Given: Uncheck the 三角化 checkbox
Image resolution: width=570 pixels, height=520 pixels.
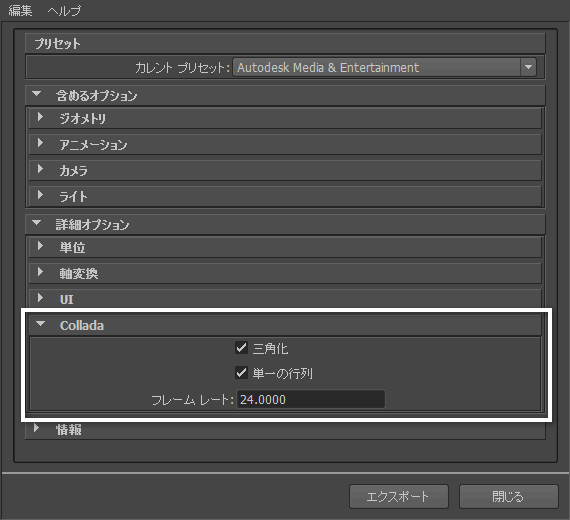Looking at the screenshot, I should coord(241,348).
